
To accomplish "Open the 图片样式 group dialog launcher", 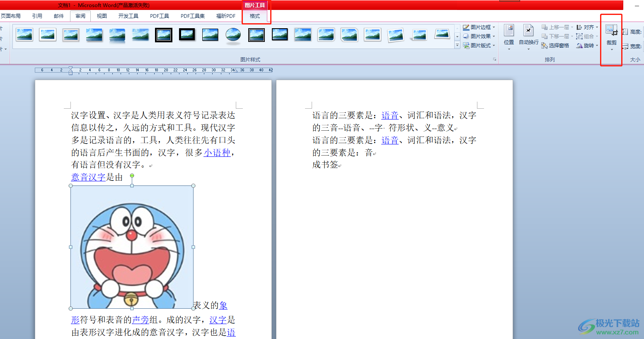I will click(x=494, y=59).
